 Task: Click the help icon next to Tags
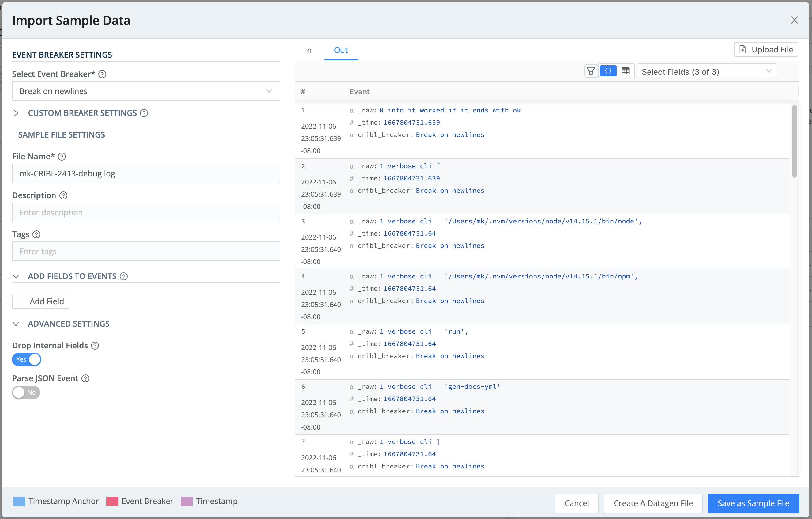tap(36, 234)
